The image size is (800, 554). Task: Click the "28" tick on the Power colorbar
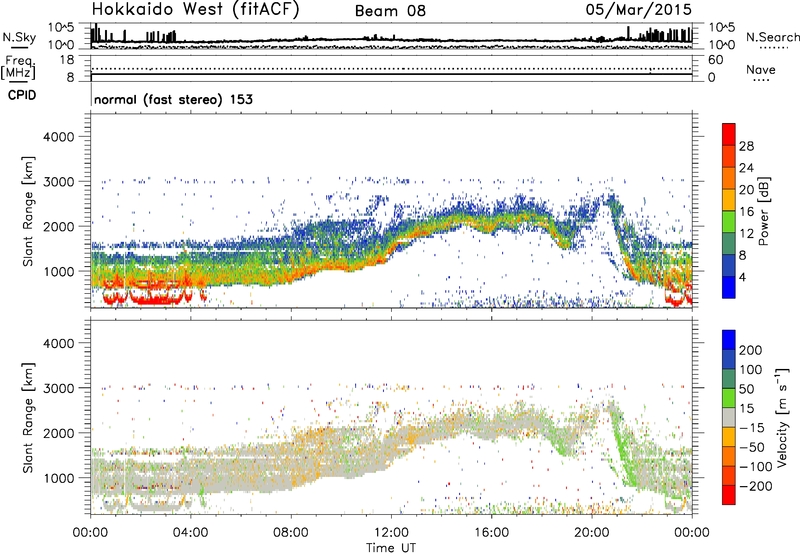pyautogui.click(x=746, y=146)
